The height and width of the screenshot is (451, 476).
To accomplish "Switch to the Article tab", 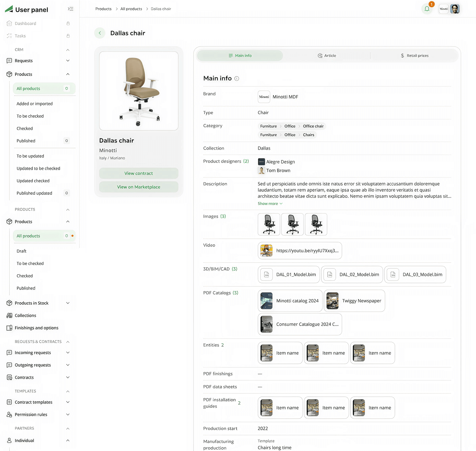I will 327,55.
